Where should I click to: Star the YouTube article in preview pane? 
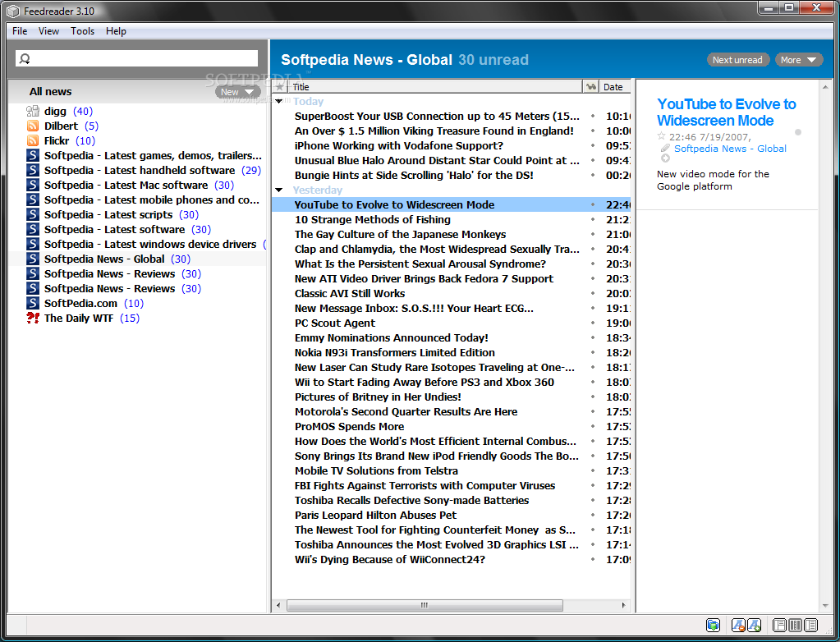click(662, 137)
